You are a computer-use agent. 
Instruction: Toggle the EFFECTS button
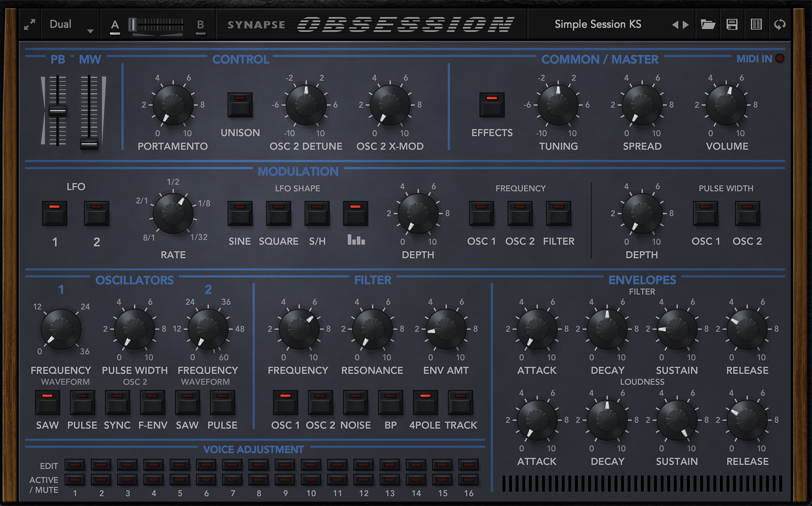(x=492, y=105)
